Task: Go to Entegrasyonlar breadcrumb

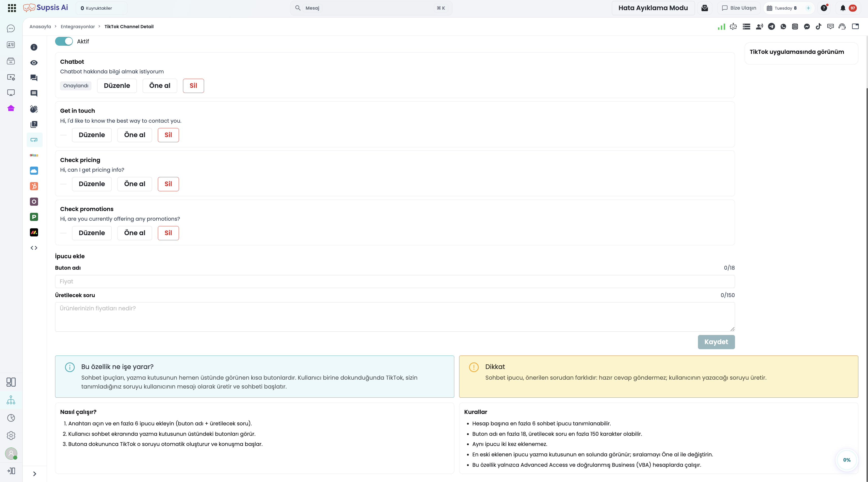Action: coord(77,27)
